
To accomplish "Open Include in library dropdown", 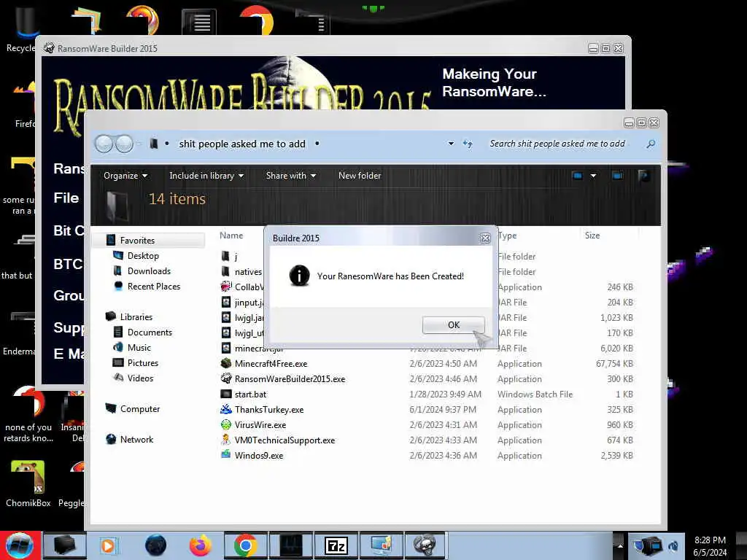I will (206, 176).
